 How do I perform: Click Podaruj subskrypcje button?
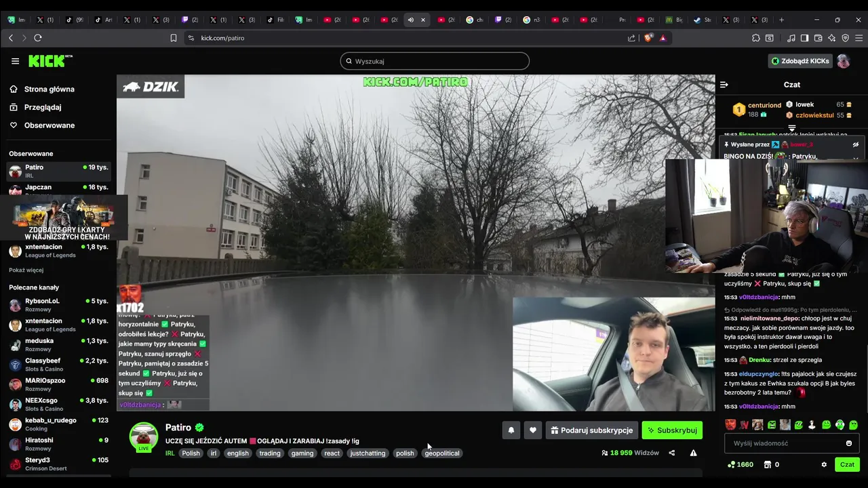592,430
